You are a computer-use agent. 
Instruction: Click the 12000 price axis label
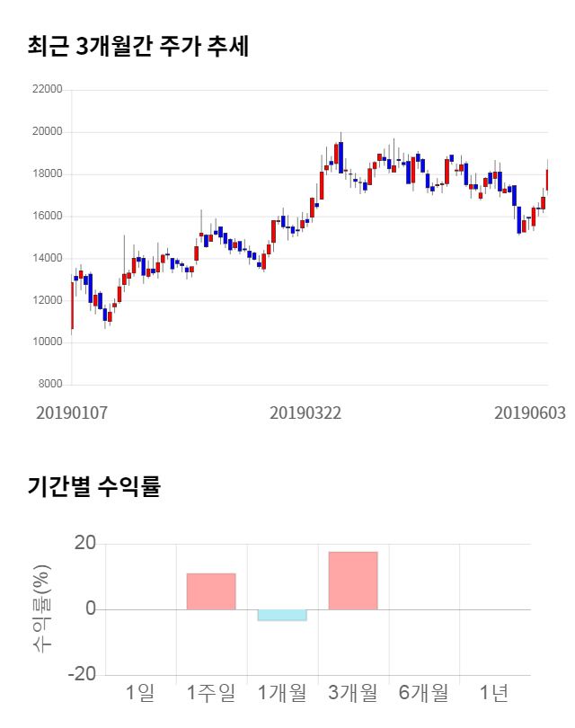pyautogui.click(x=47, y=300)
